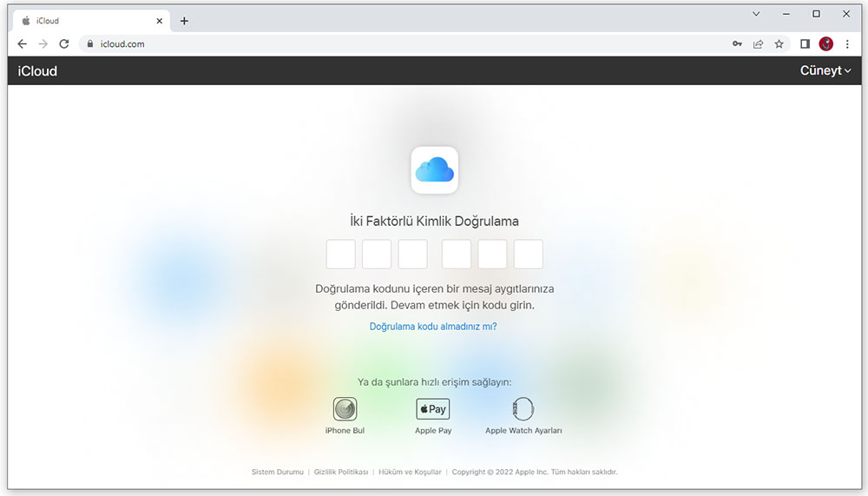Select the iCloud browser tab
This screenshot has width=868, height=496.
click(87, 21)
